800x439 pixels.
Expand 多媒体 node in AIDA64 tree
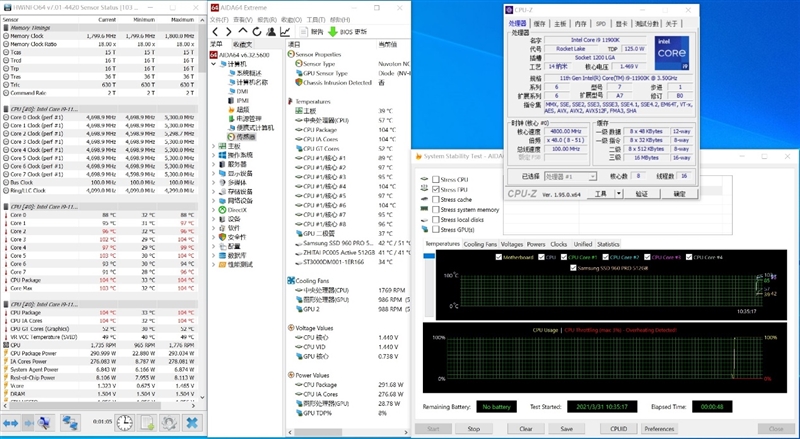click(x=213, y=182)
